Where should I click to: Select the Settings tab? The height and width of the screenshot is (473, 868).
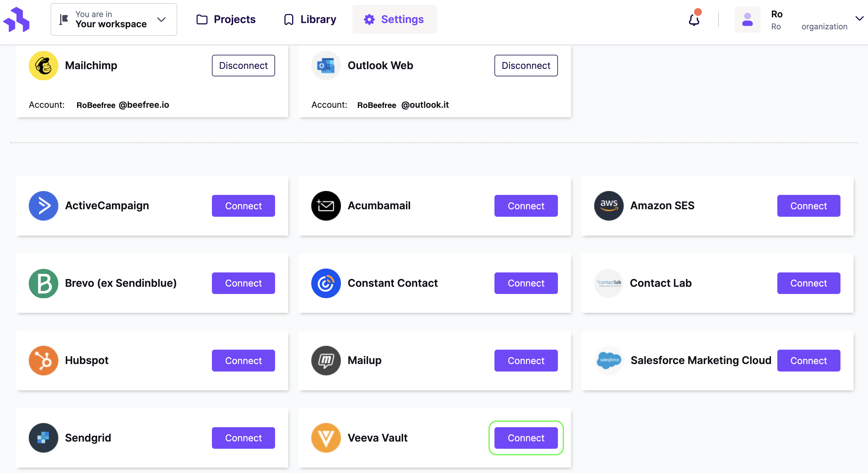[394, 19]
